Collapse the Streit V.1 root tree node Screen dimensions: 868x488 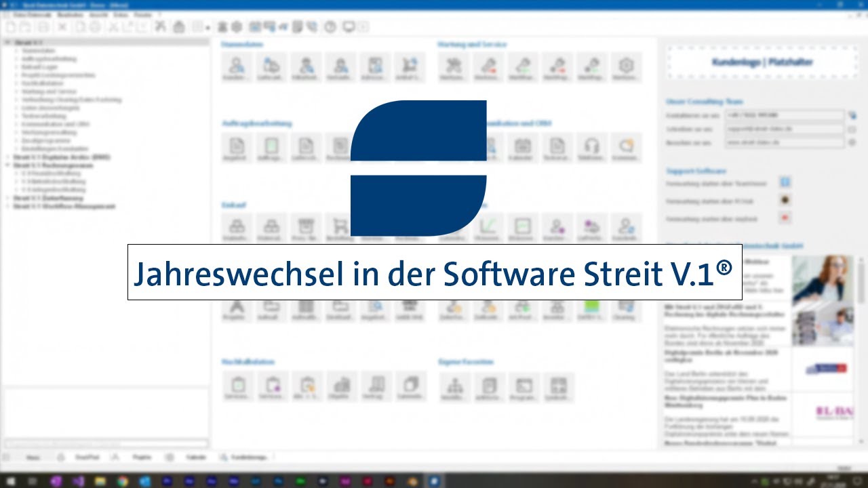(x=7, y=43)
